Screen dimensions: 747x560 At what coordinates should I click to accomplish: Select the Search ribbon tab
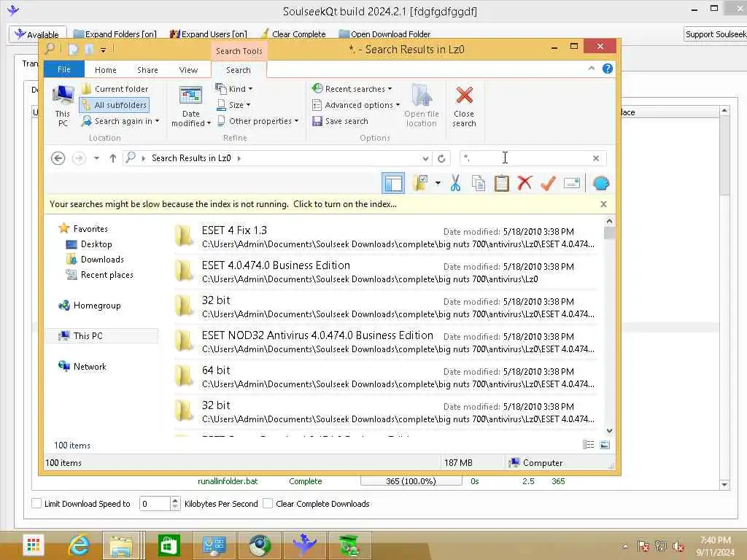pyautogui.click(x=239, y=70)
